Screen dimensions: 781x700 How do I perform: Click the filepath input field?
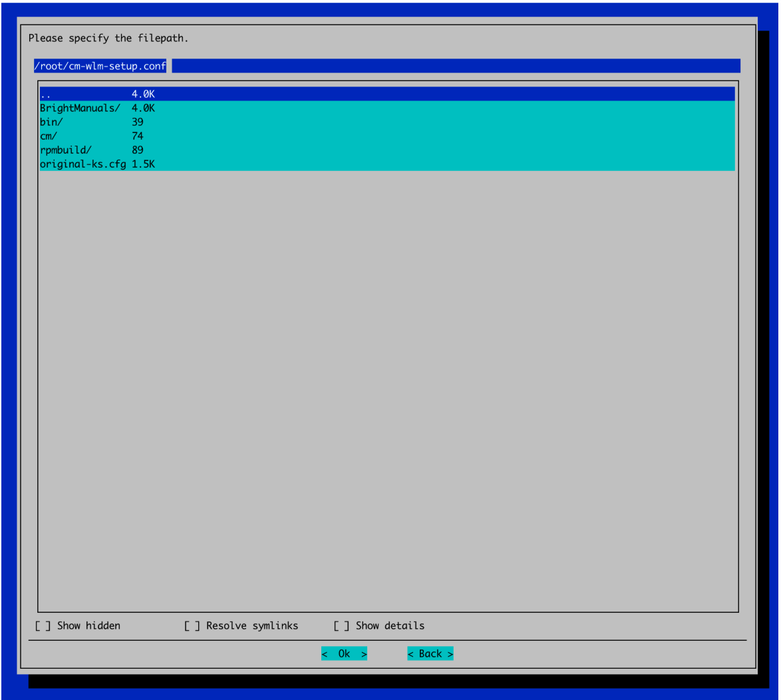[387, 66]
